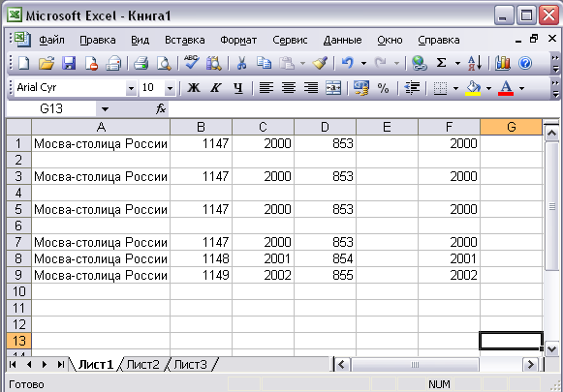Click the AutoSum sigma icon
Viewport: 563px width, 392px height.
(441, 63)
